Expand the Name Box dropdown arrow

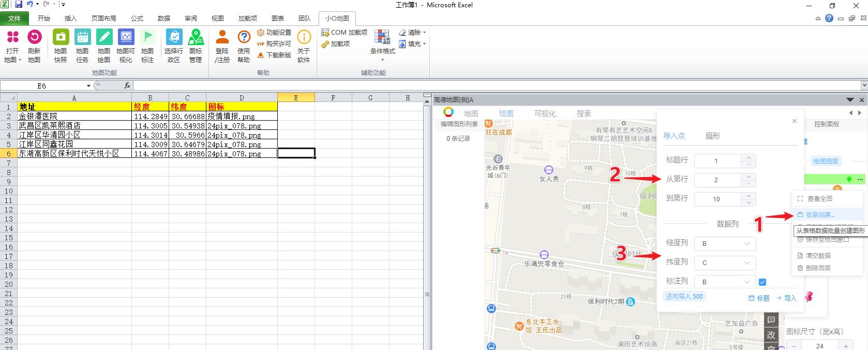coord(89,86)
